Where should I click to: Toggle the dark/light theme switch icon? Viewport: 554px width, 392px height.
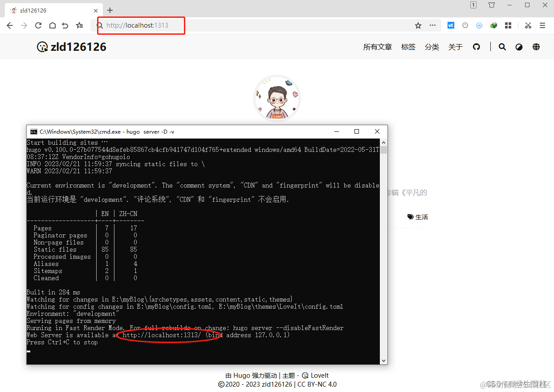pos(519,47)
